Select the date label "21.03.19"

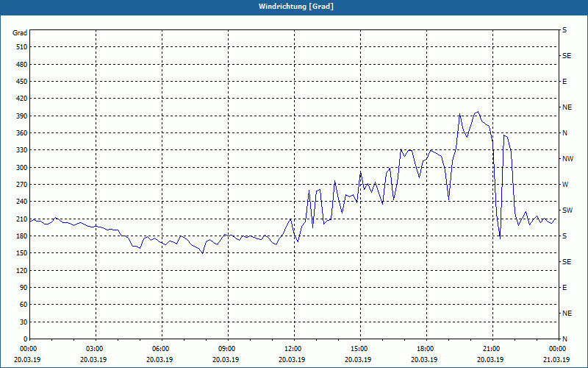[x=556, y=360]
